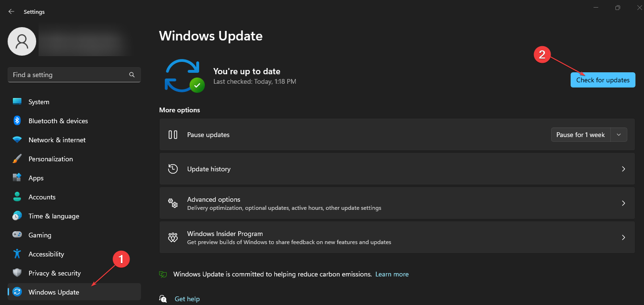Click the Check for updates button

coord(603,80)
